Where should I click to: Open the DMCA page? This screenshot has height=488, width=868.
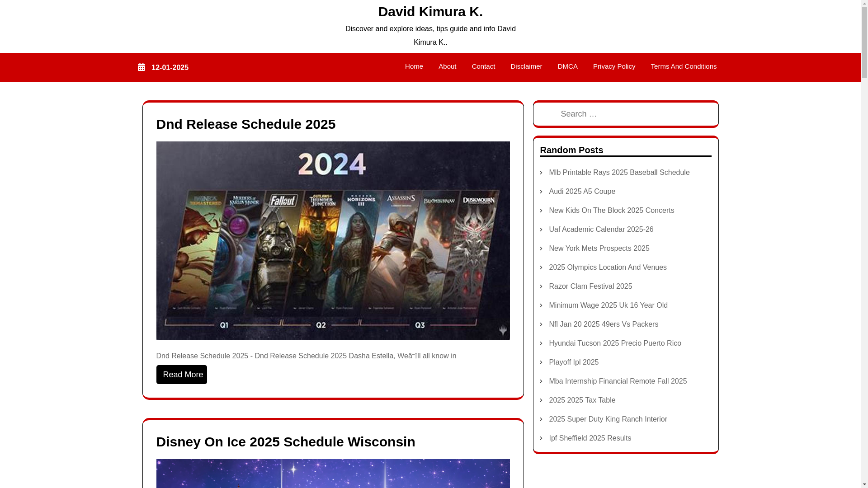(x=567, y=66)
